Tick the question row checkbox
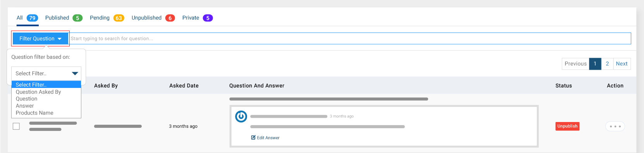 click(16, 126)
